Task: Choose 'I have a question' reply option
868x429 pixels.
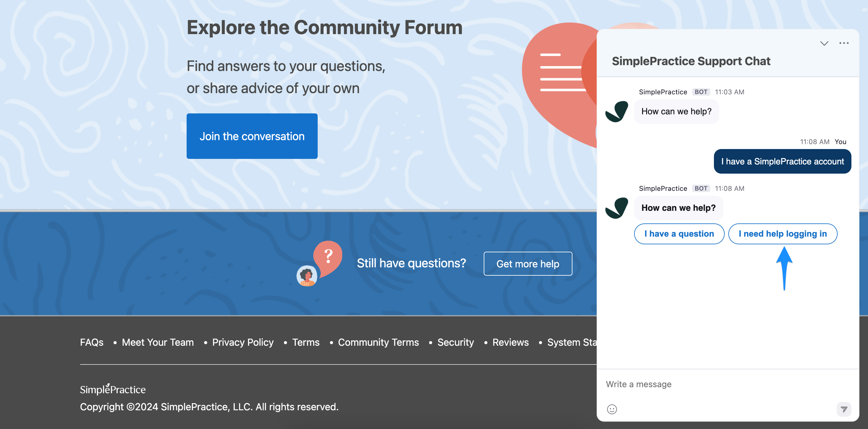Action: pos(679,234)
